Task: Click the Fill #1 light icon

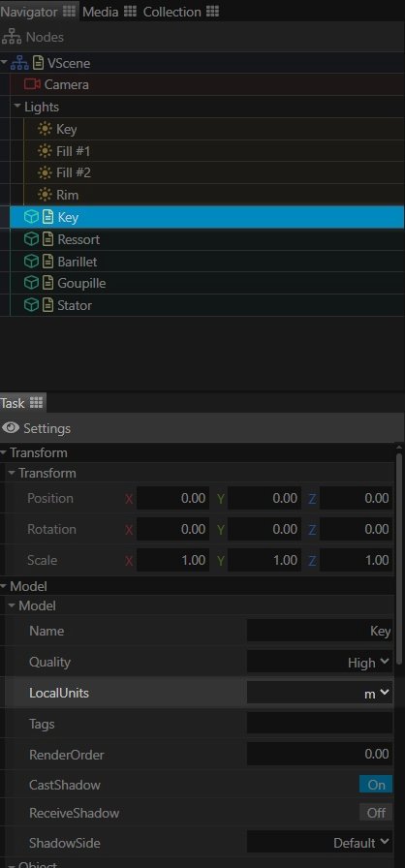Action: (45, 150)
